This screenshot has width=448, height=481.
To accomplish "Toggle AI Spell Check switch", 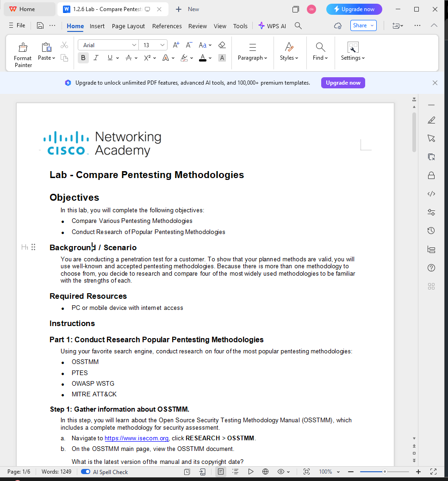I will [85, 471].
